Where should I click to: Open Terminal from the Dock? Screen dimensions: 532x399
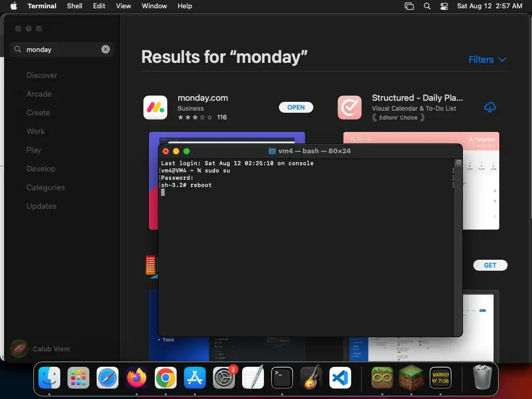282,378
